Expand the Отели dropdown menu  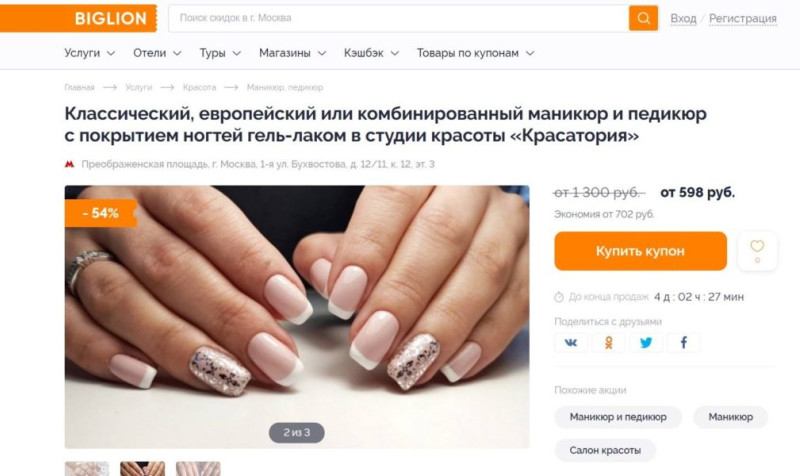tap(157, 53)
